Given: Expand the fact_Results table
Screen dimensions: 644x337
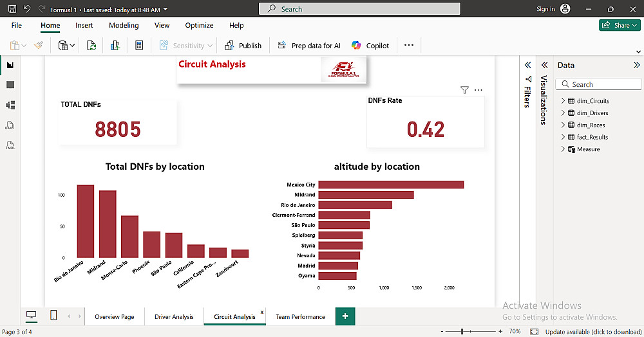Looking at the screenshot, I should [563, 137].
